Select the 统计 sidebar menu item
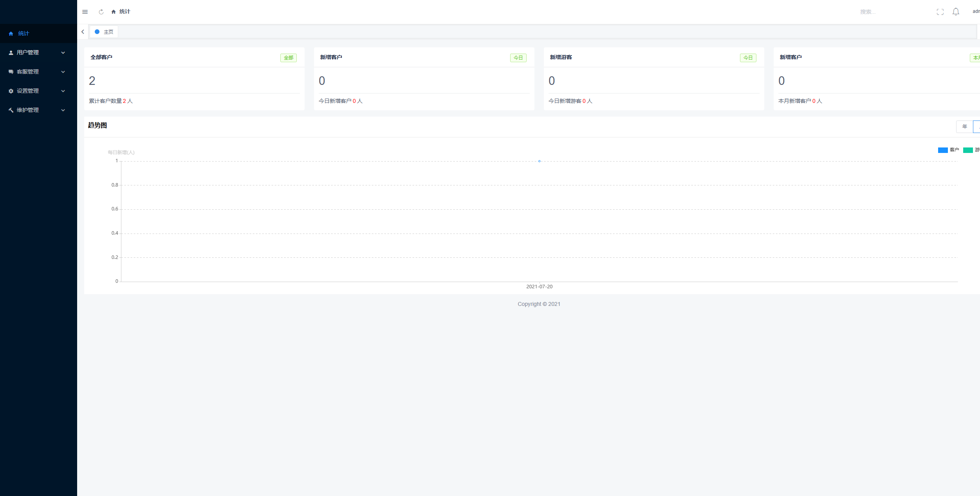The height and width of the screenshot is (496, 980). click(x=23, y=33)
